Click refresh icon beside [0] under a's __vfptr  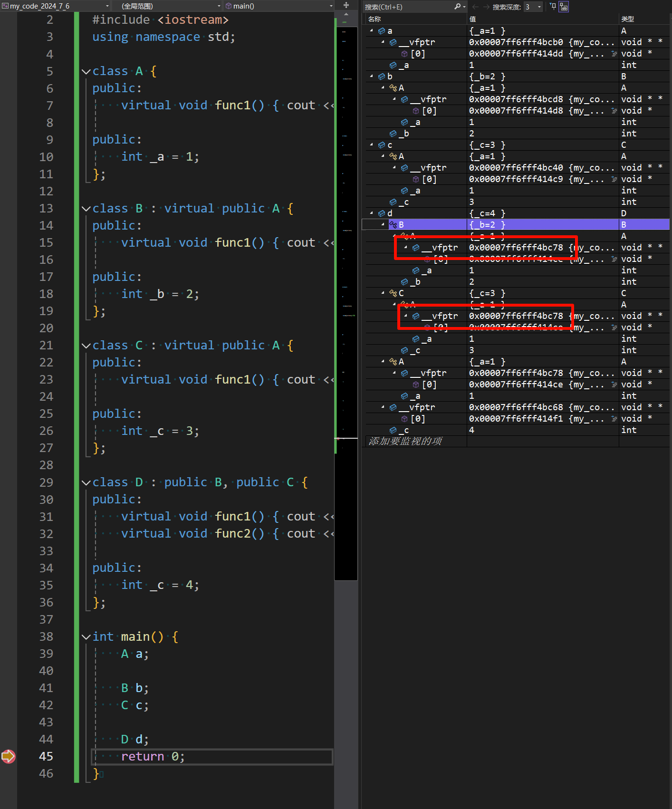(614, 54)
